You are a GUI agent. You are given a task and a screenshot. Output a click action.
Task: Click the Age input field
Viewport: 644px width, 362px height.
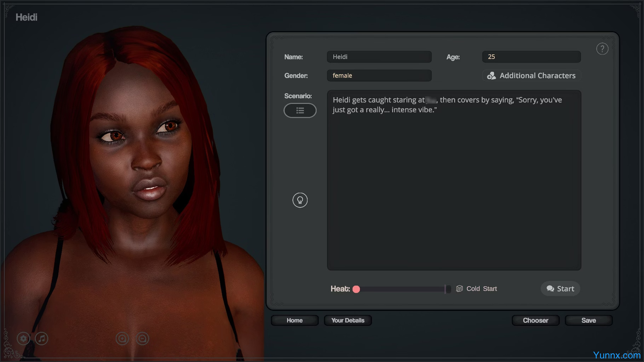point(531,57)
